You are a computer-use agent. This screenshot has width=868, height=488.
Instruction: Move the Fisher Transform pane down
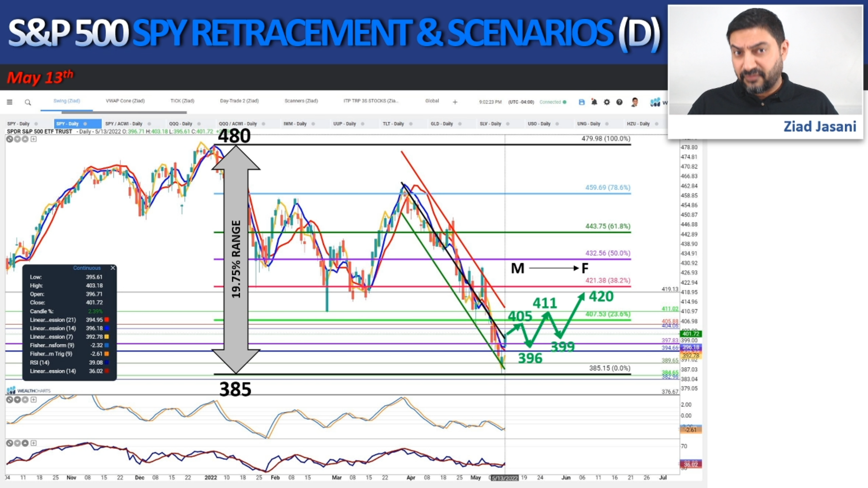click(17, 399)
